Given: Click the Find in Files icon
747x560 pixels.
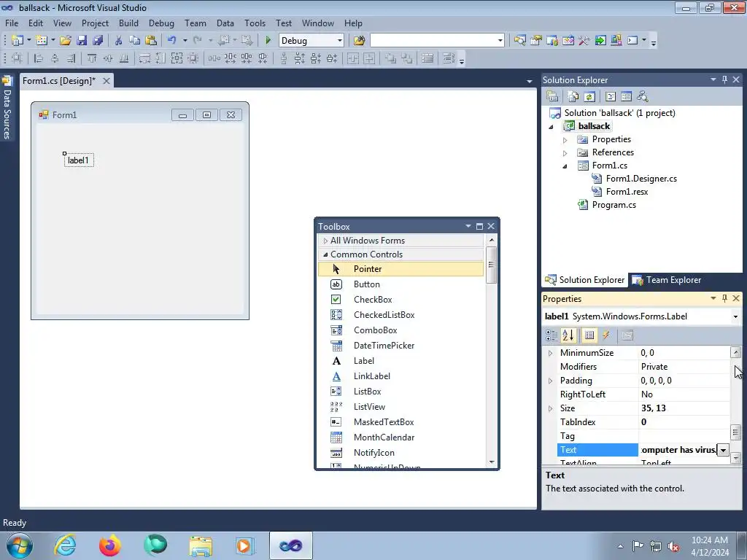Looking at the screenshot, I should pos(359,41).
